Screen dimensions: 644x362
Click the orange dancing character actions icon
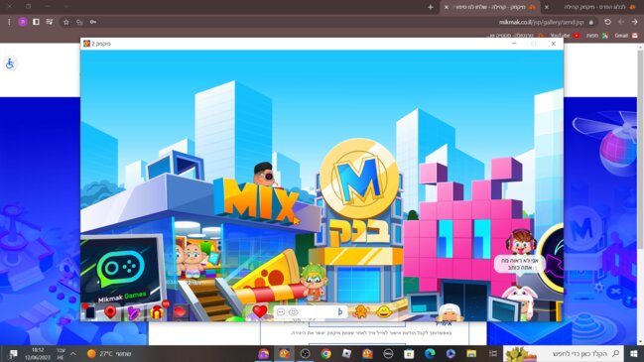(x=361, y=312)
